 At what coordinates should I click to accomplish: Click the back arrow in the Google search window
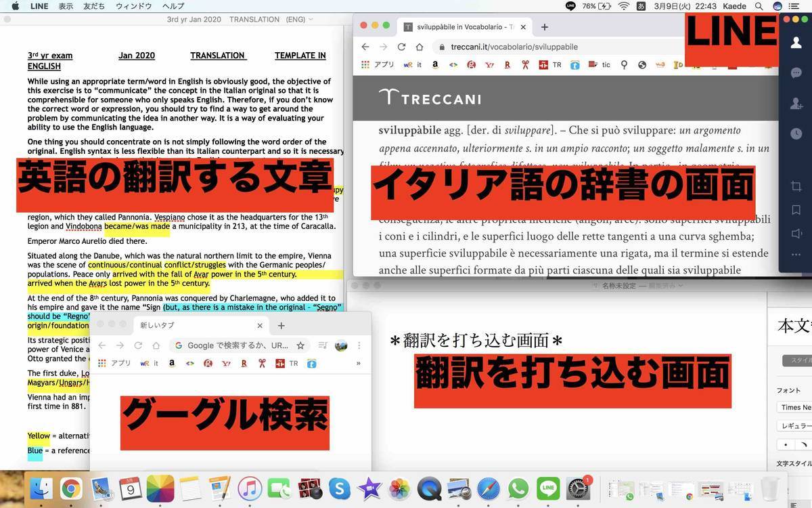tap(101, 345)
